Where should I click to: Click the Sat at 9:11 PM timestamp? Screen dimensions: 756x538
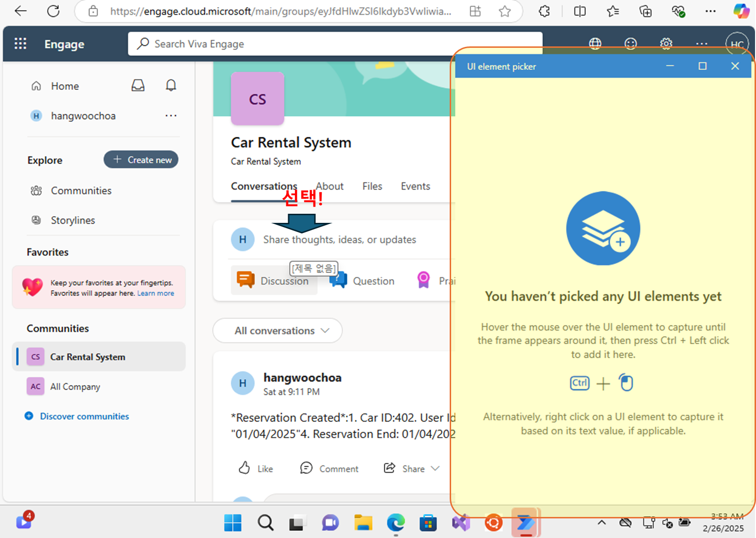[292, 392]
